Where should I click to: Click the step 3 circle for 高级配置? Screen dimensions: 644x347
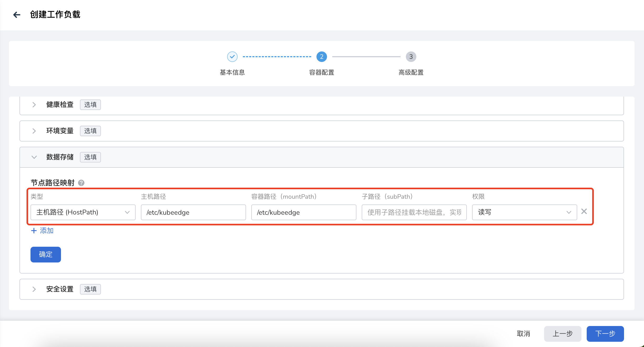click(411, 56)
